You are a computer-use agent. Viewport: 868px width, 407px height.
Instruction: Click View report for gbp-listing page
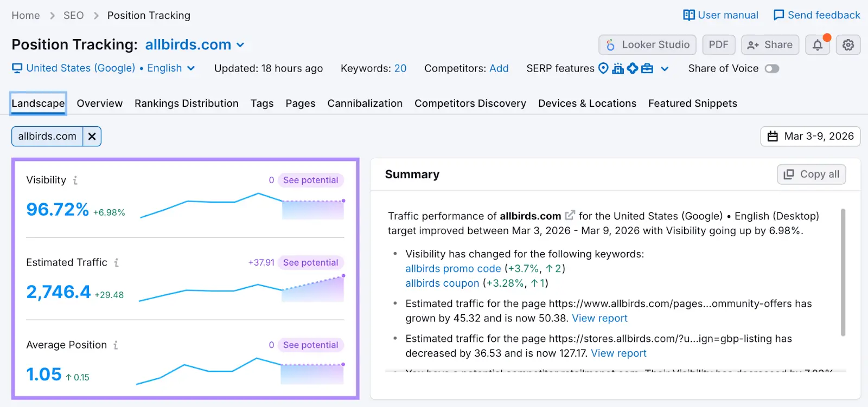618,353
